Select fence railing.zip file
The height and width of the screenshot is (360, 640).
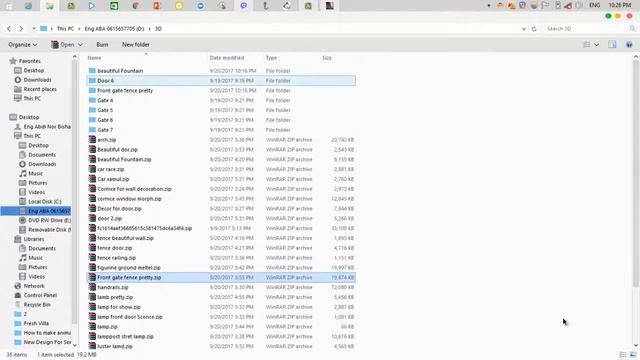tap(116, 258)
